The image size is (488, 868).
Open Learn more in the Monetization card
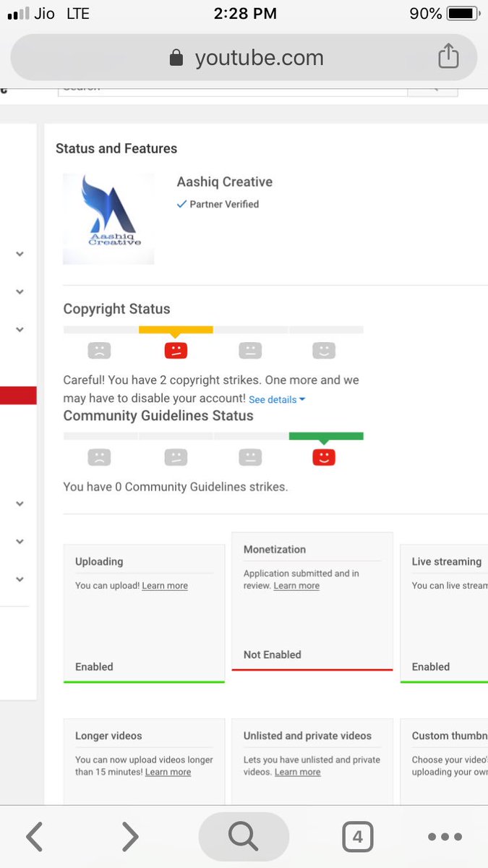(x=296, y=586)
